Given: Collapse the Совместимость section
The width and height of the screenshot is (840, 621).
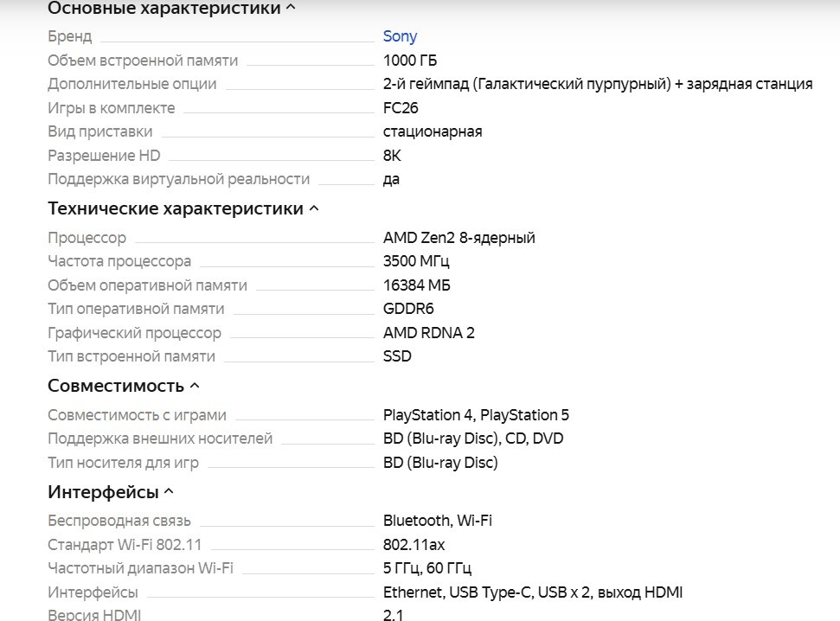Looking at the screenshot, I should click(195, 386).
